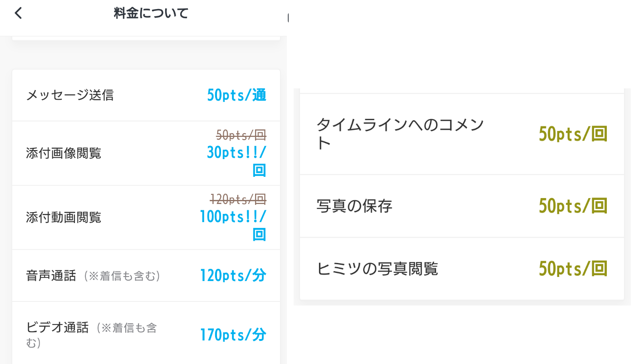Click the 50pts/通 price label
Screen dimensions: 644x364
[x=236, y=95]
